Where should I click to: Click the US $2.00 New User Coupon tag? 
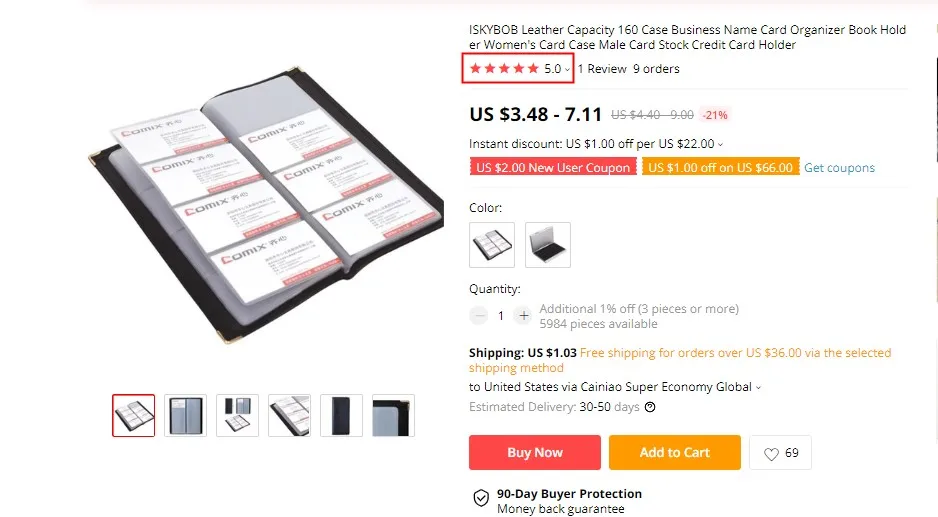pyautogui.click(x=553, y=167)
